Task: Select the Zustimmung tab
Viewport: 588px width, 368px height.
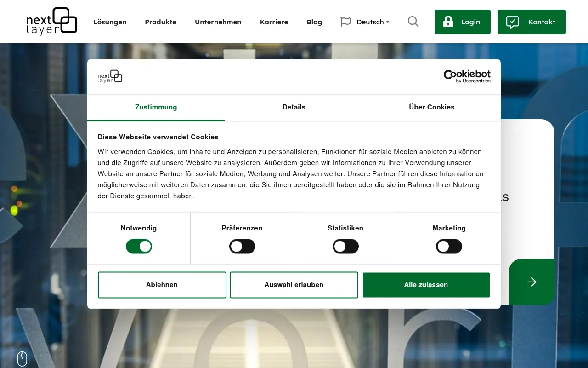Action: (156, 107)
